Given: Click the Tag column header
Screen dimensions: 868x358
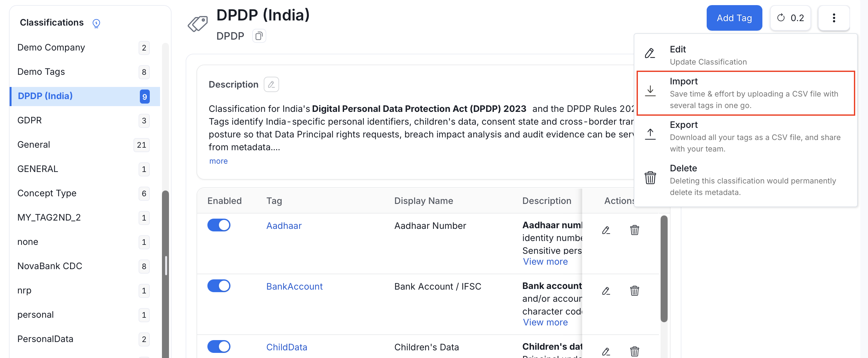Looking at the screenshot, I should (x=274, y=201).
